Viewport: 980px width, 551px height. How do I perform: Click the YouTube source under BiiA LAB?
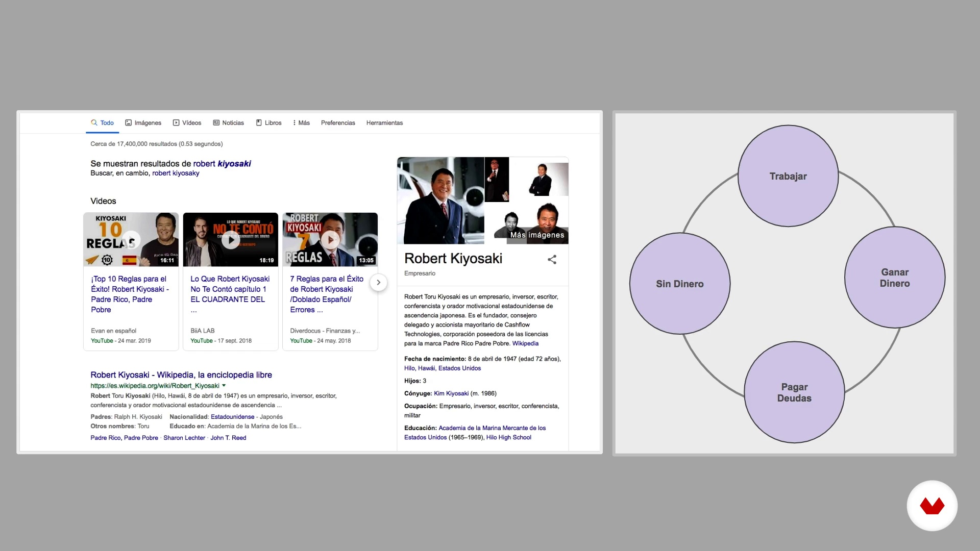coord(202,341)
